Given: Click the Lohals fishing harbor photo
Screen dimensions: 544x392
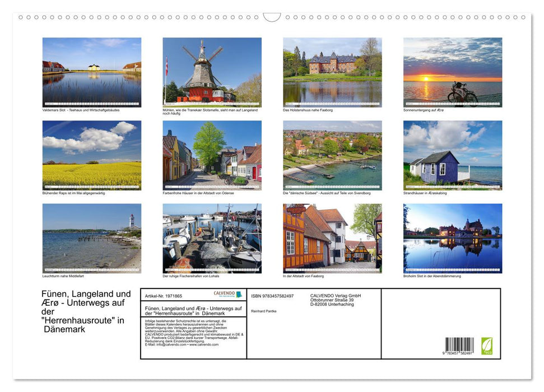Looking at the screenshot, I should (212, 238).
